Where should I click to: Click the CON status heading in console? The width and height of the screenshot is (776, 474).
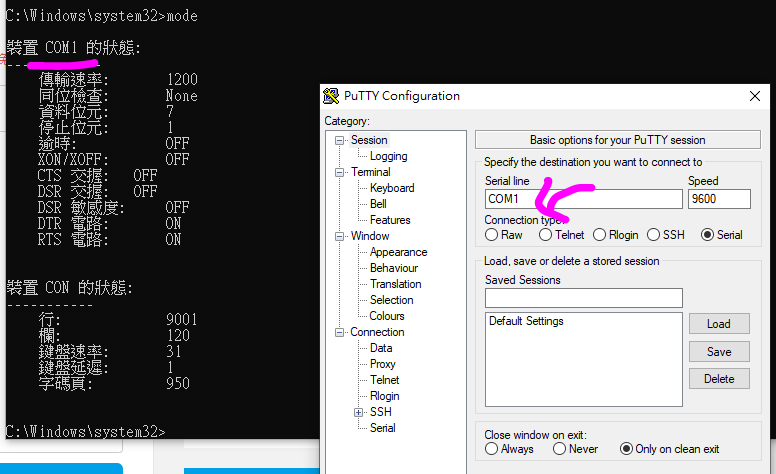(x=70, y=287)
